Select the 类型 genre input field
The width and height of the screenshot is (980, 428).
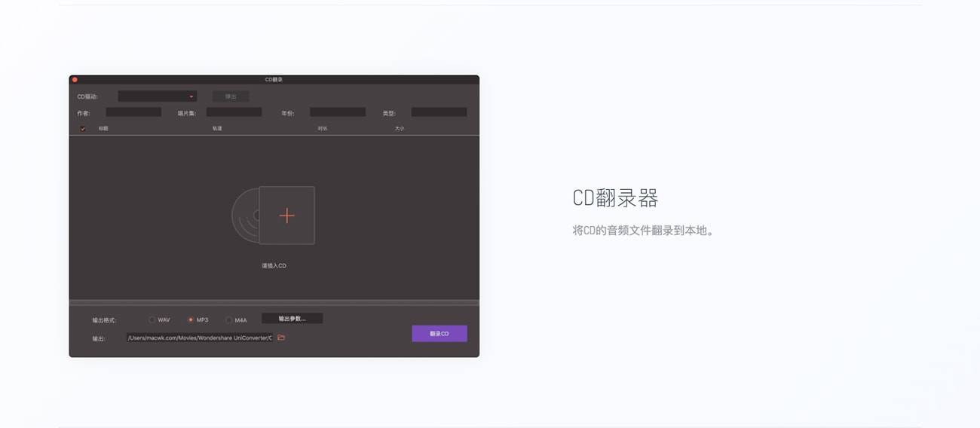click(x=439, y=112)
